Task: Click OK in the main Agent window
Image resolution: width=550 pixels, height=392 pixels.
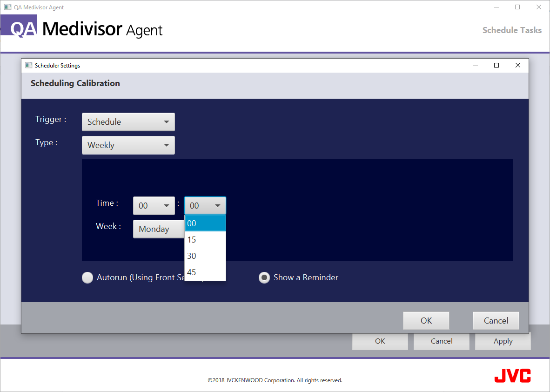Action: pos(380,341)
